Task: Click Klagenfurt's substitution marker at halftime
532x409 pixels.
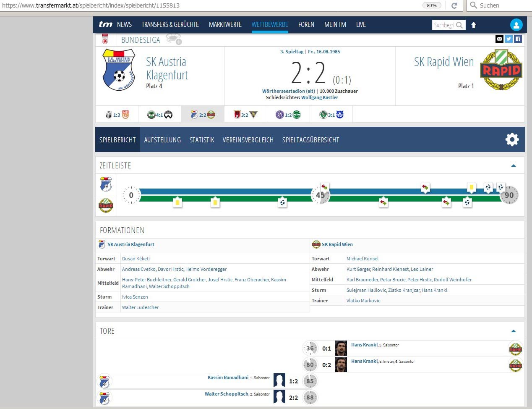Action: pyautogui.click(x=324, y=187)
